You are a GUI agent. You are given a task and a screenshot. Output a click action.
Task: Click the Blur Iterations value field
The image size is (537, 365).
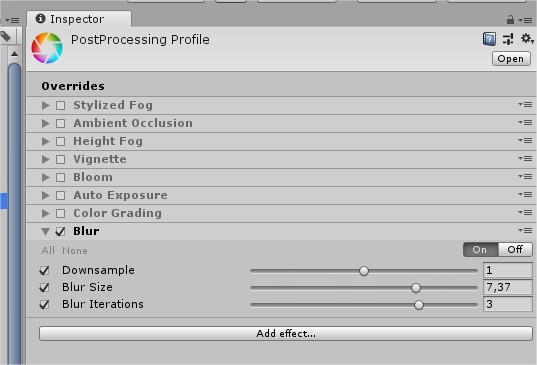tap(508, 304)
